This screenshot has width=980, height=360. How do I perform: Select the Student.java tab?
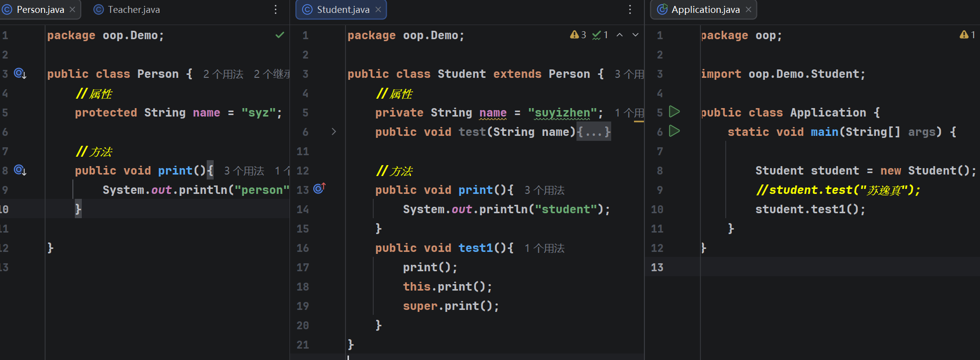pyautogui.click(x=341, y=9)
